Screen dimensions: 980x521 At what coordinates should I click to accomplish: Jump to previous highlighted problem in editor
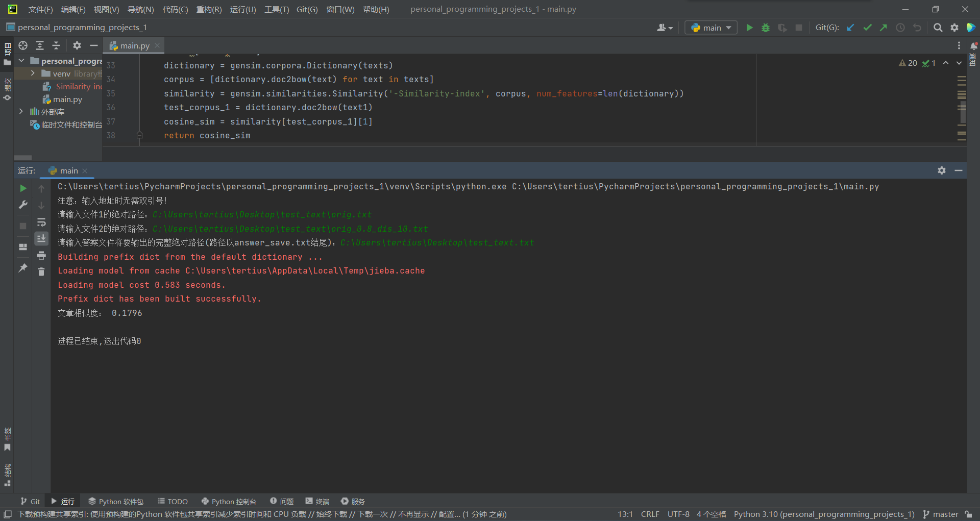click(x=946, y=63)
